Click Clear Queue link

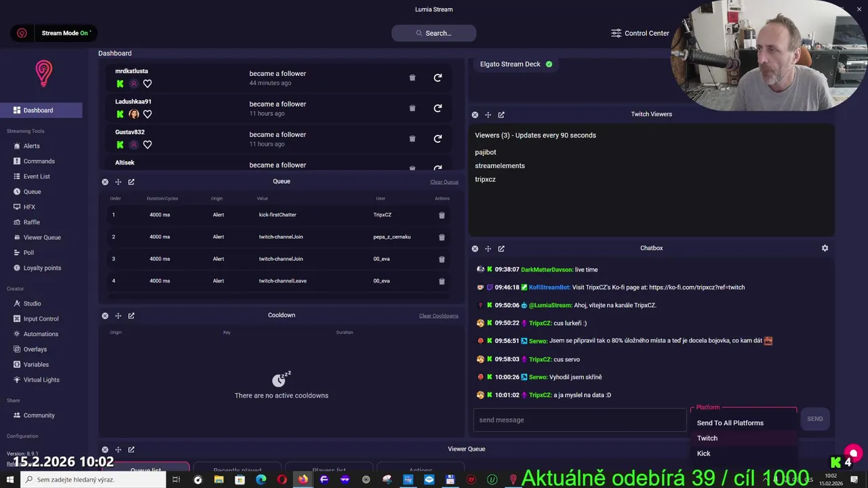tap(444, 182)
